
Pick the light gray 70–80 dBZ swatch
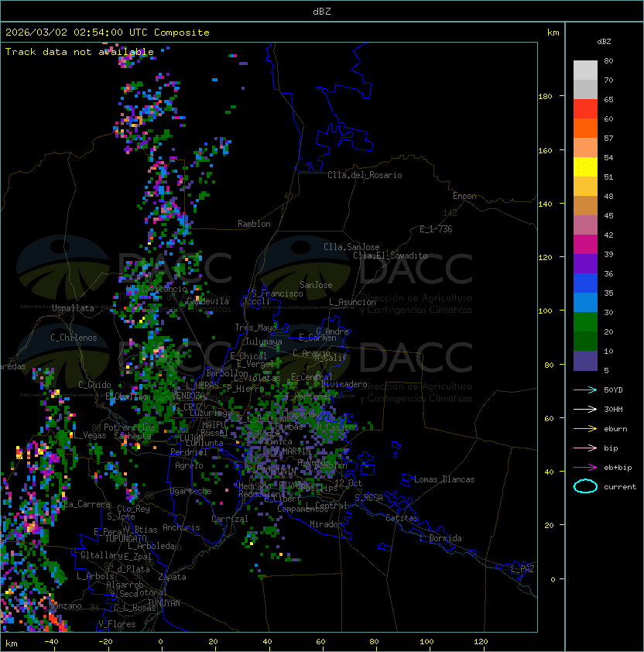click(x=585, y=70)
